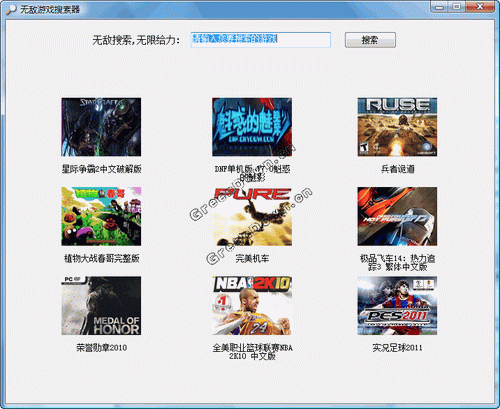This screenshot has height=409, width=500.
Task: Select the 实况足球2011 title text
Action: pyautogui.click(x=397, y=348)
